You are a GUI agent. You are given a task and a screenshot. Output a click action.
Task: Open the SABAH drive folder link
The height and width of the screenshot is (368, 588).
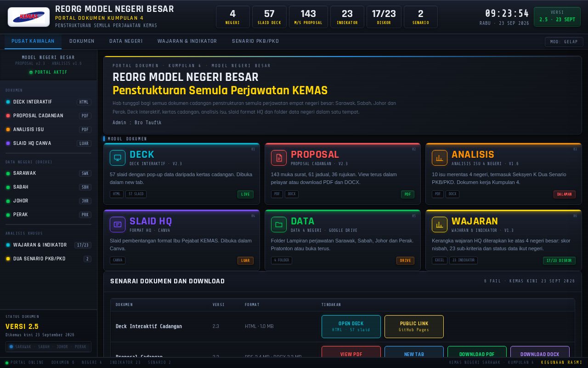pyautogui.click(x=49, y=187)
